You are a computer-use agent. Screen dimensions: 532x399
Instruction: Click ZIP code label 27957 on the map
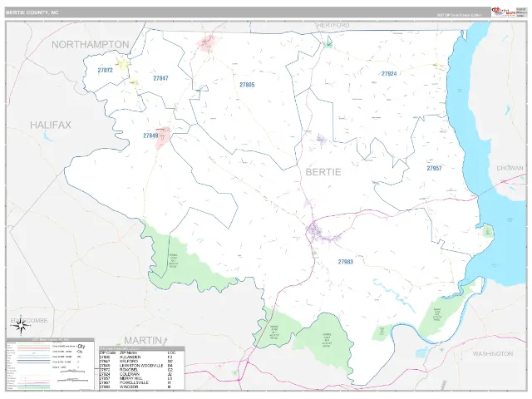(434, 168)
